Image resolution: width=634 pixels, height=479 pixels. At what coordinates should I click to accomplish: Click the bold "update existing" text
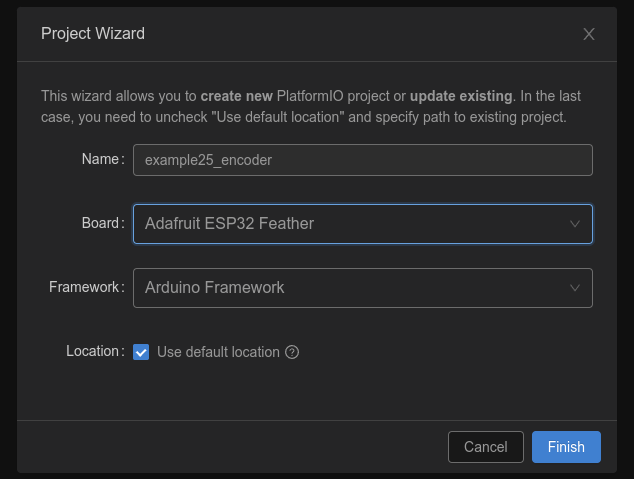click(x=461, y=97)
